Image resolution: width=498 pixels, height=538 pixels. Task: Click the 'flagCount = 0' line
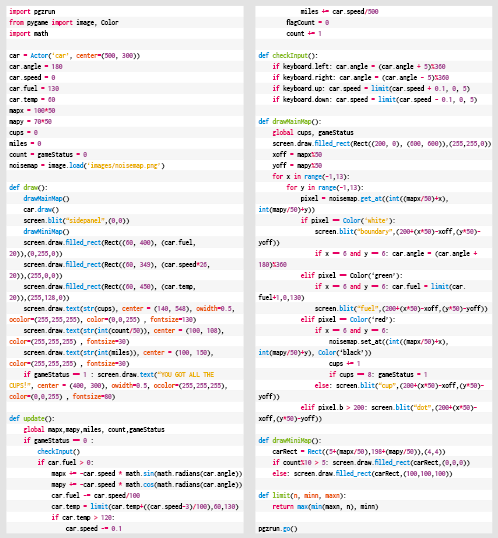click(x=308, y=22)
